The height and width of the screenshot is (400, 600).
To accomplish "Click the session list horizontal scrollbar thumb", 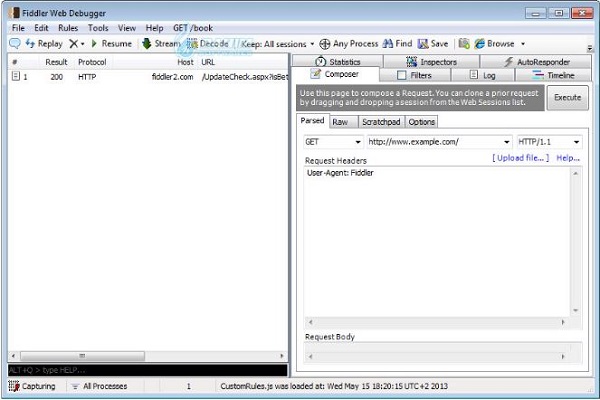I will click(82, 356).
